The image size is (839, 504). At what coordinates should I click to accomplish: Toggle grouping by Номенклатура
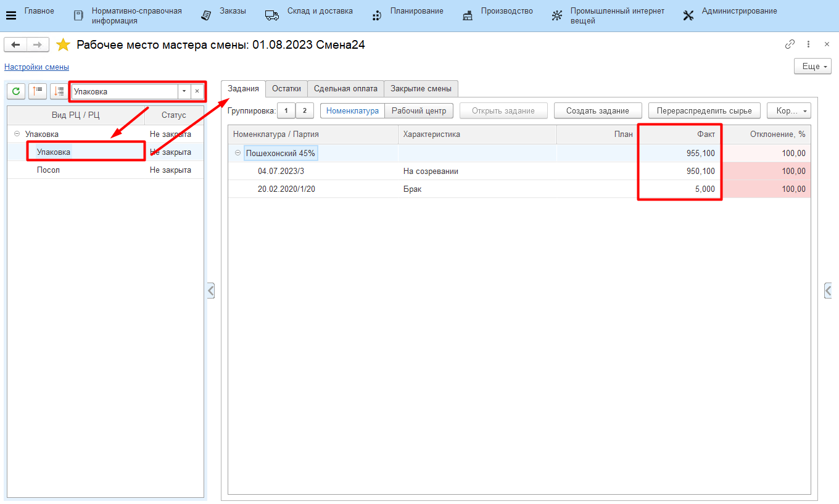point(352,111)
